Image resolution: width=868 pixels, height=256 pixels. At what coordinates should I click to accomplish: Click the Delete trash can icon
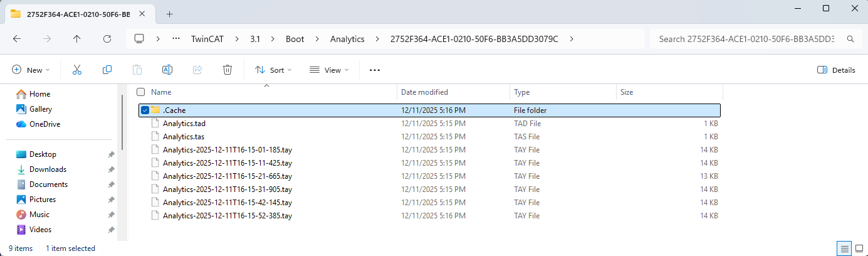[228, 70]
